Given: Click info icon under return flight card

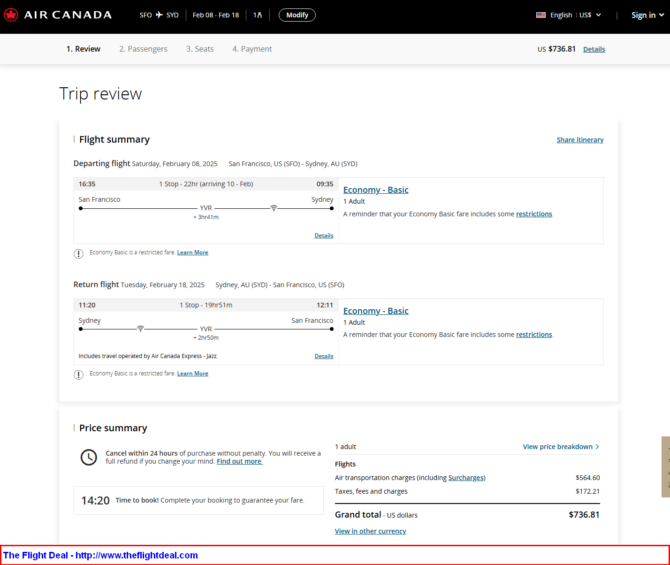Looking at the screenshot, I should tap(79, 374).
